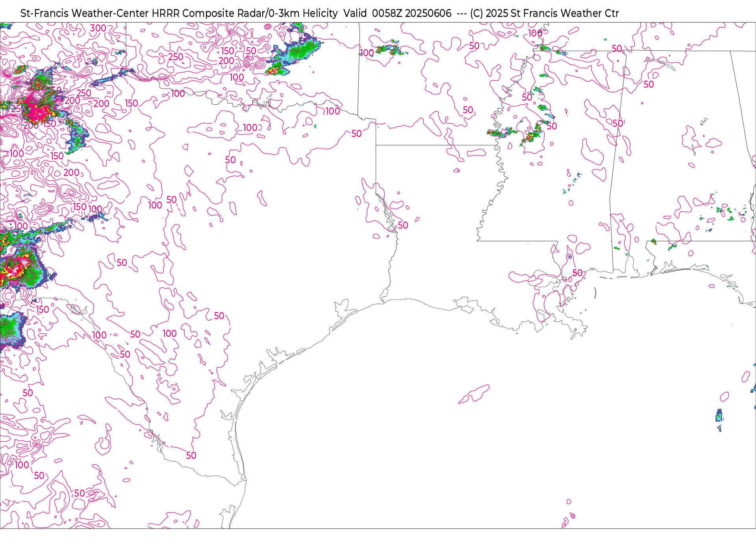Click the "Valid 0058Z 20250606" timestamp

coord(397,13)
